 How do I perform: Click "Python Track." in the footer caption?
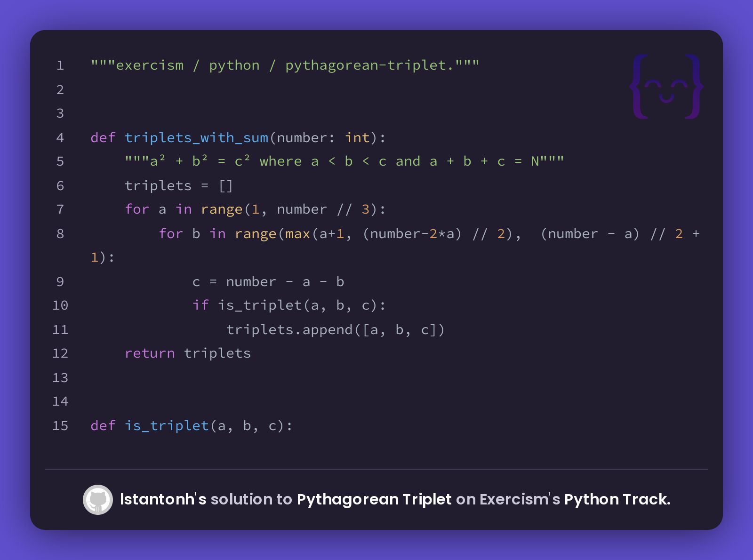tap(617, 499)
